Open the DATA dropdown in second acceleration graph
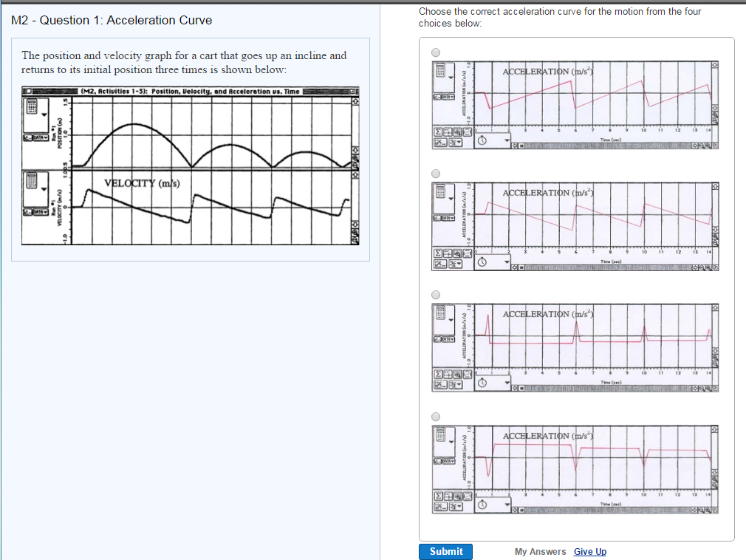Screen dimensions: 746x560 [448, 219]
